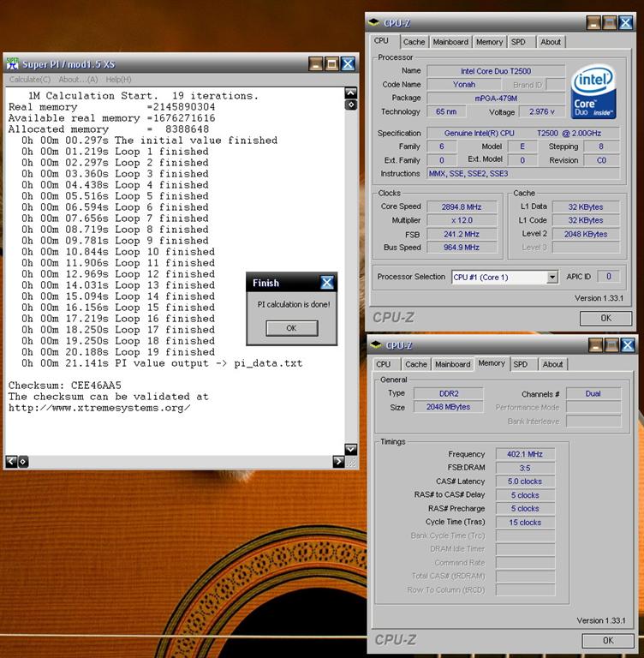Image resolution: width=644 pixels, height=658 pixels.
Task: Click the 'http://www.xtremesystems.org/' text
Action: coord(99,408)
